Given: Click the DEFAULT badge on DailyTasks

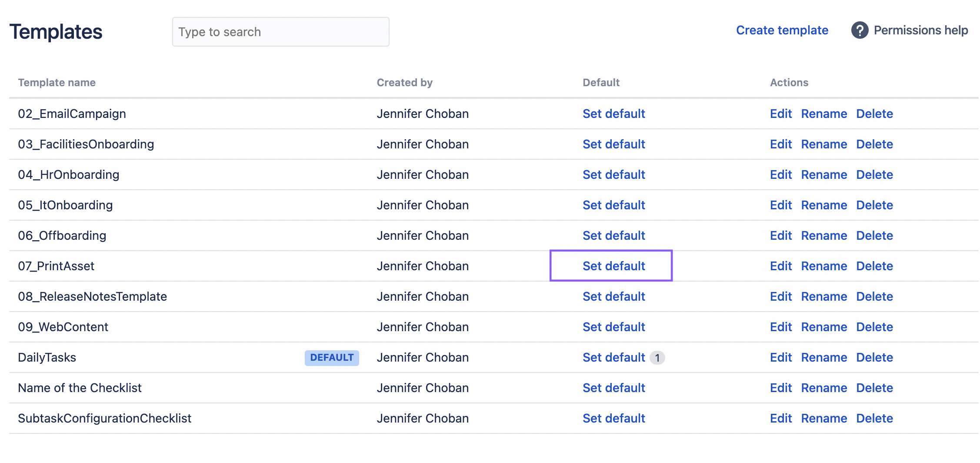Looking at the screenshot, I should tap(331, 358).
